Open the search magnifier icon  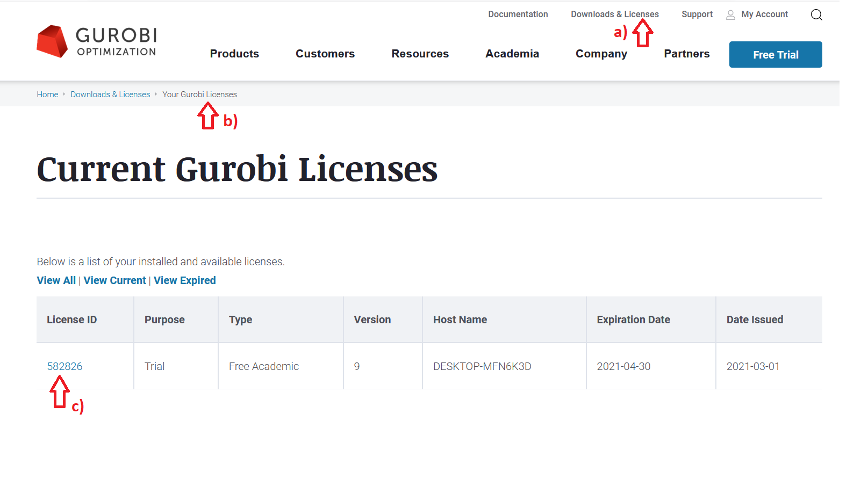point(816,14)
